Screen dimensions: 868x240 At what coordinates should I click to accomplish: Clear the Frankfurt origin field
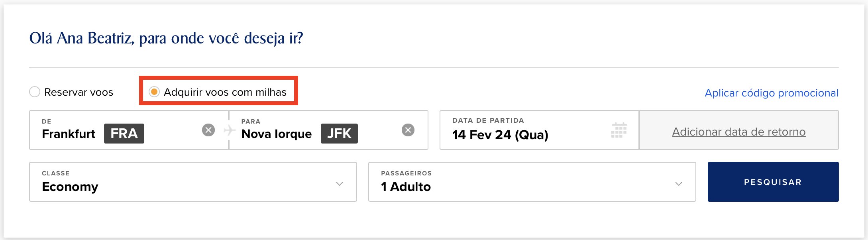208,130
